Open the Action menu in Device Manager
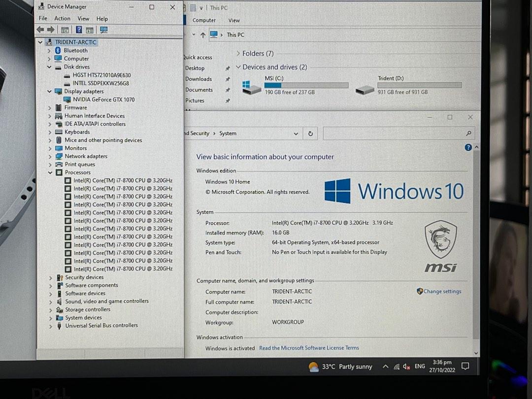This screenshot has height=399, width=532. [62, 19]
